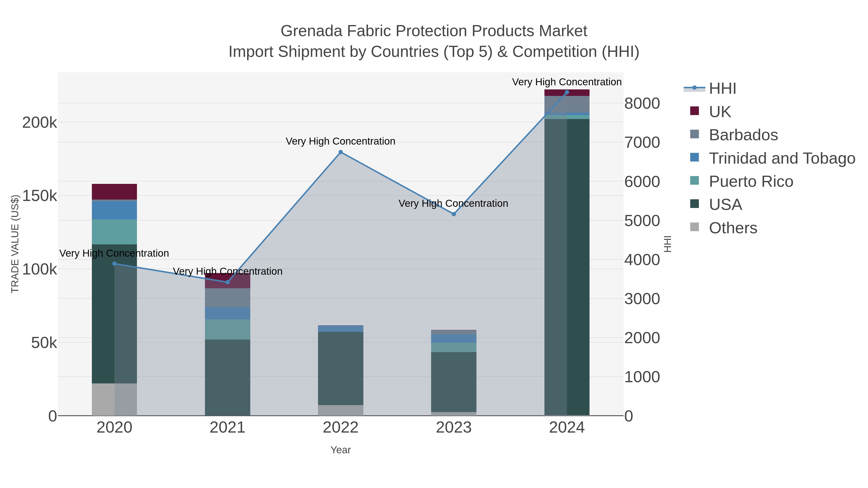The width and height of the screenshot is (868, 488).
Task: Select the 2020 HHI data point
Action: point(115,264)
